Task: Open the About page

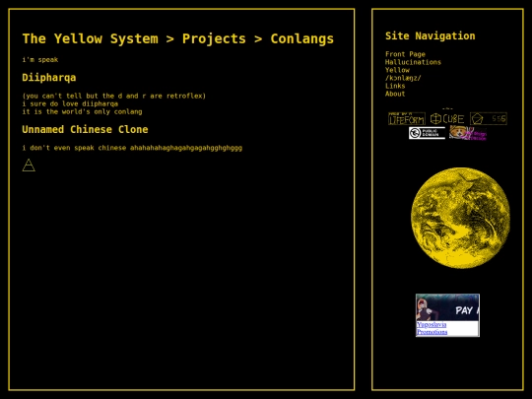Action: (x=395, y=94)
